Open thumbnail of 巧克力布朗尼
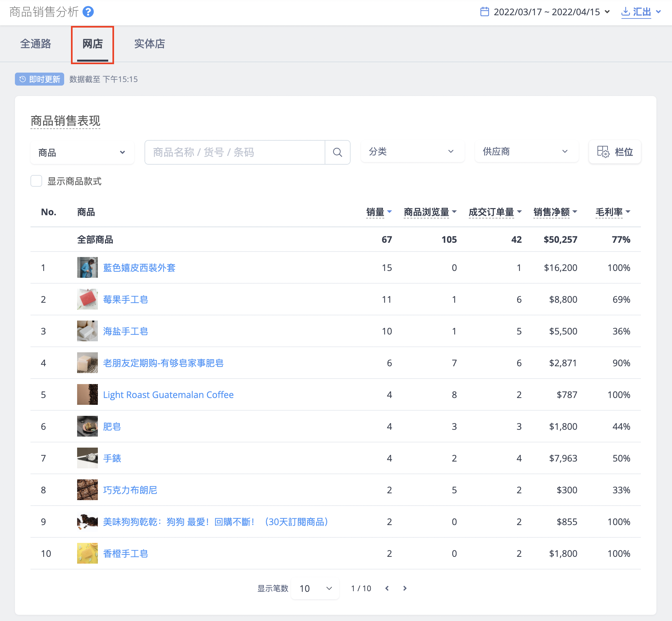The height and width of the screenshot is (621, 672). pyautogui.click(x=87, y=490)
